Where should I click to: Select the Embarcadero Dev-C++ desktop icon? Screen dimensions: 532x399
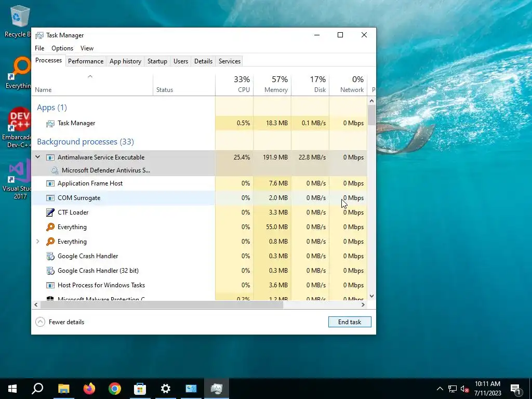coord(19,119)
